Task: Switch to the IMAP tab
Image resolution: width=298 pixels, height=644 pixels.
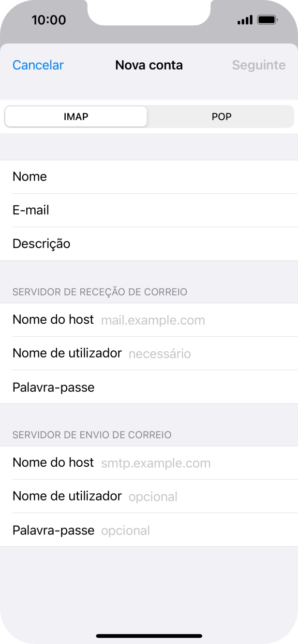Action: 75,116
